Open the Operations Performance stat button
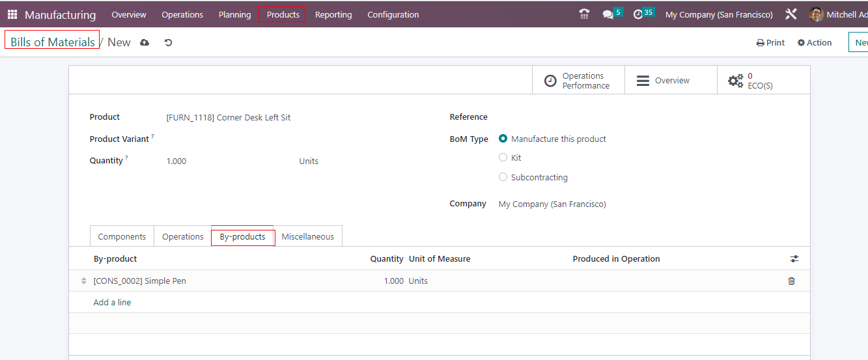 [578, 81]
